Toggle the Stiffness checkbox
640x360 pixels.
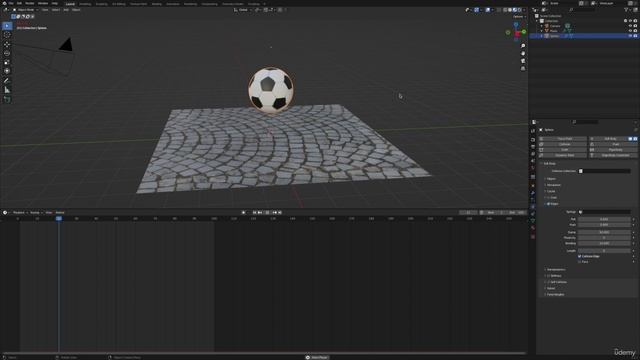[549, 276]
